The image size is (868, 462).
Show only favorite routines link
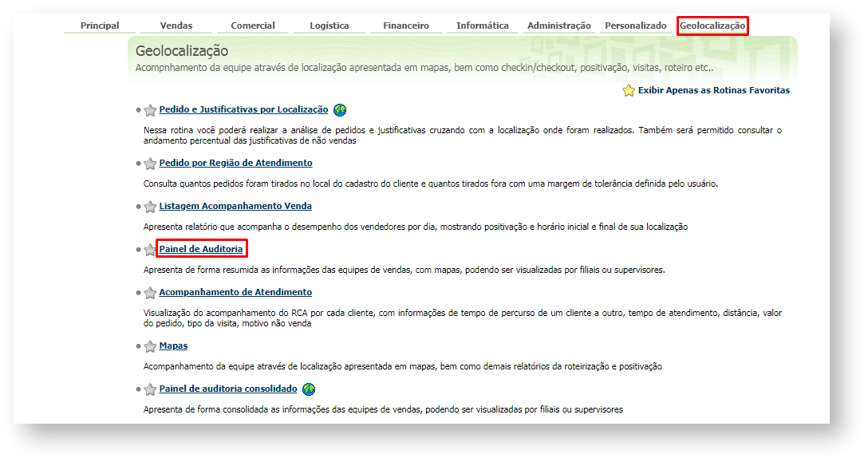713,91
